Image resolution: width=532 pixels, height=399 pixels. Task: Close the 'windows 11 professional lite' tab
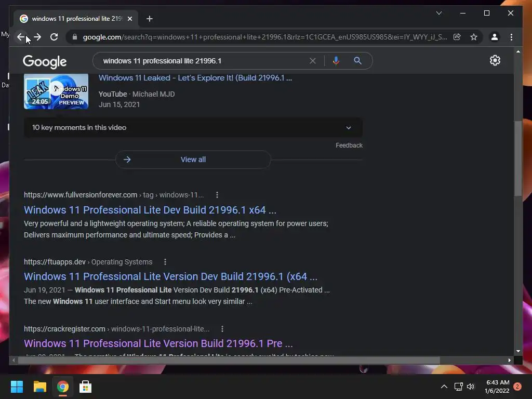tap(129, 19)
